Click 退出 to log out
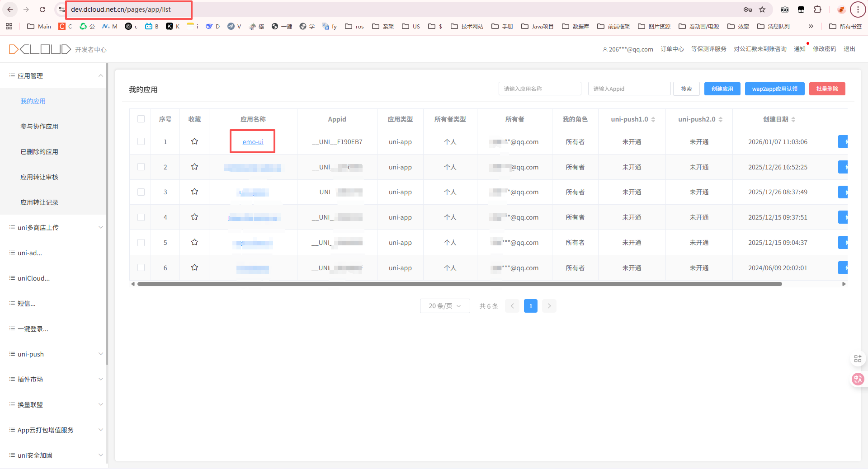 pyautogui.click(x=849, y=49)
